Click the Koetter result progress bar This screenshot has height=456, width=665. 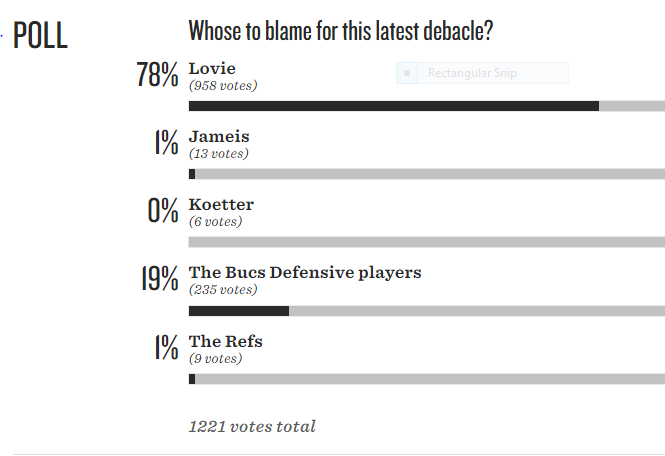click(x=427, y=242)
